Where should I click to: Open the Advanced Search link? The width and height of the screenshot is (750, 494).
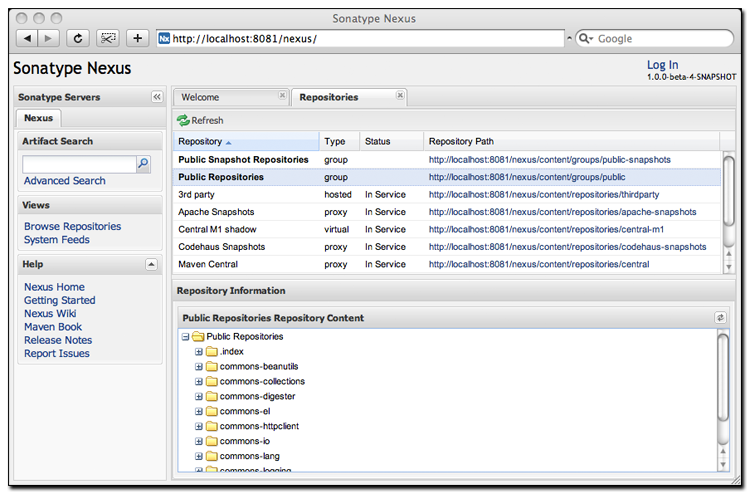[64, 181]
